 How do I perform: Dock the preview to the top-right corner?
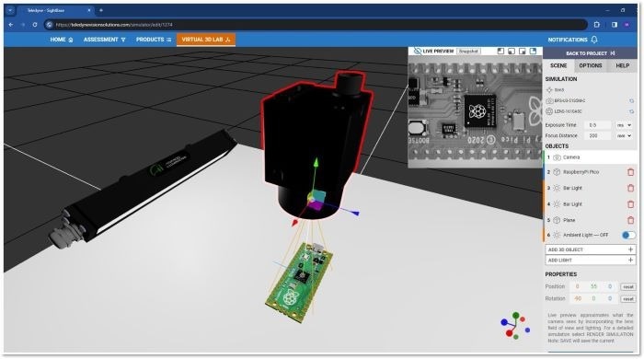tap(533, 51)
